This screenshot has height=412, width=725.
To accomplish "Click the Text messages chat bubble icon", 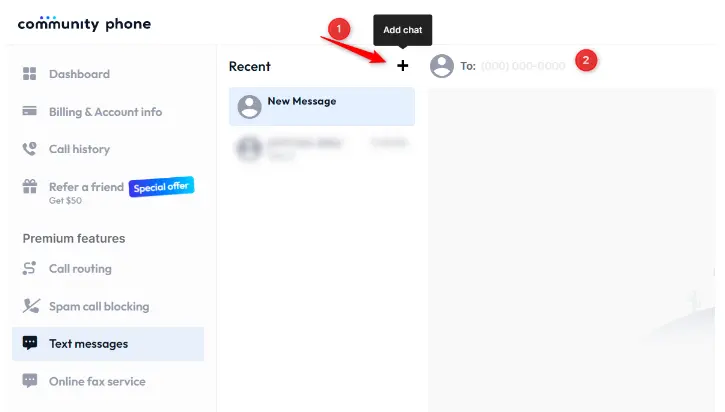I will (x=30, y=343).
